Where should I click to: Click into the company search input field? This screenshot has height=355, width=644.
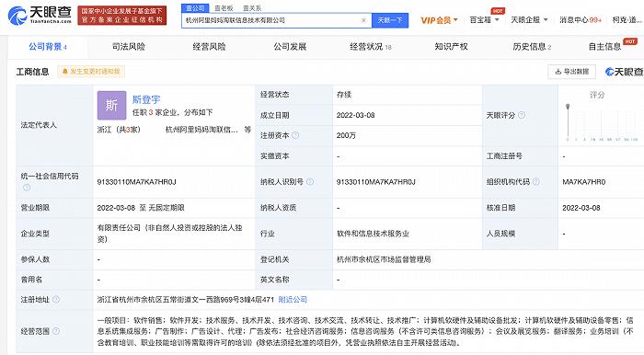point(271,20)
